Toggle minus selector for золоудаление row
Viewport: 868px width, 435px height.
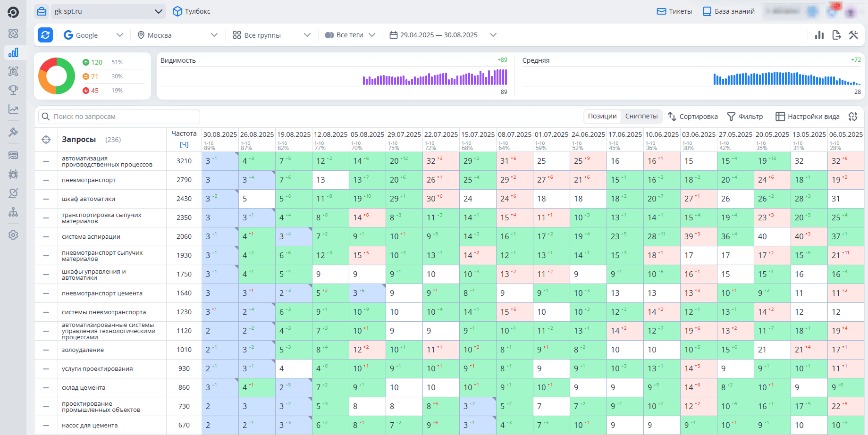point(46,350)
